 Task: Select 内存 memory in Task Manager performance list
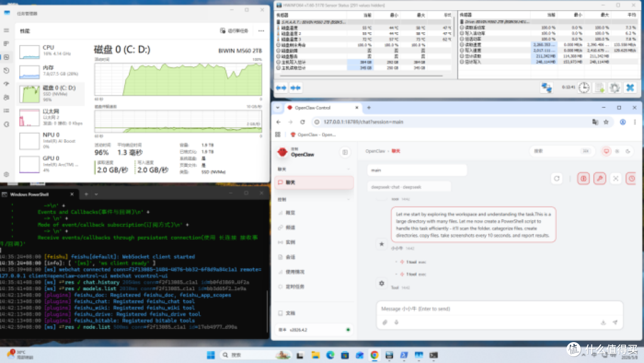pos(51,71)
